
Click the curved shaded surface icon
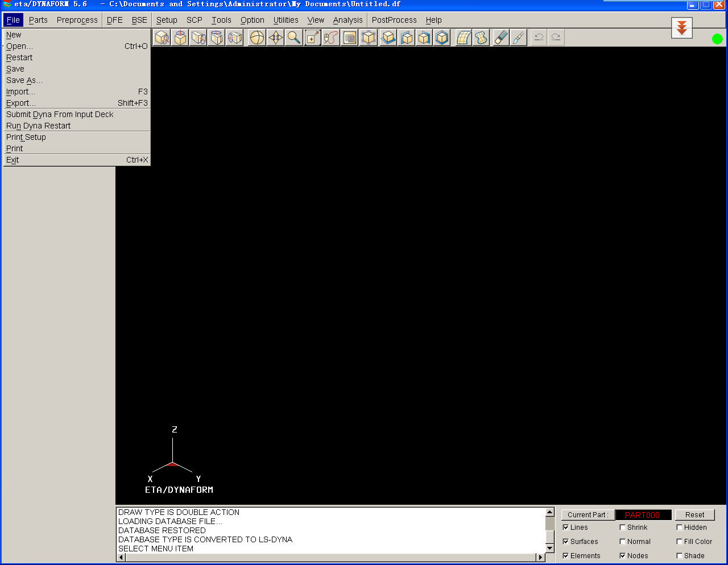pyautogui.click(x=482, y=38)
